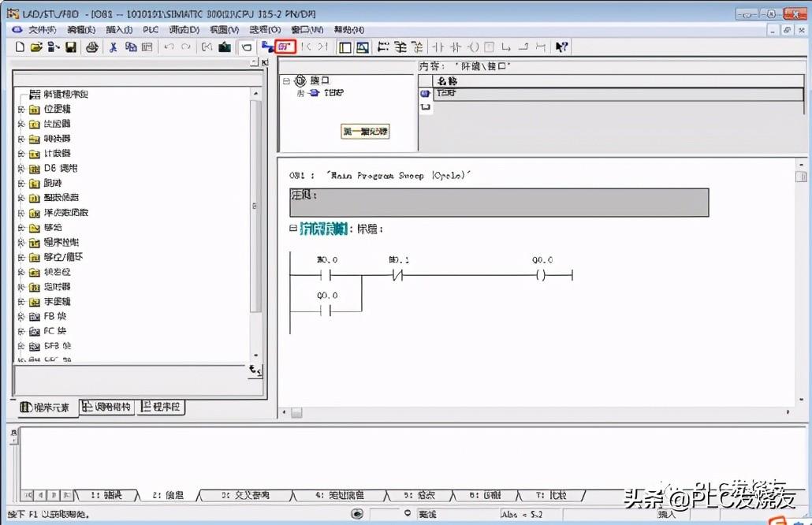This screenshot has height=525, width=812.
Task: Insert a normally closed contact from the toolbar
Action: (x=456, y=47)
